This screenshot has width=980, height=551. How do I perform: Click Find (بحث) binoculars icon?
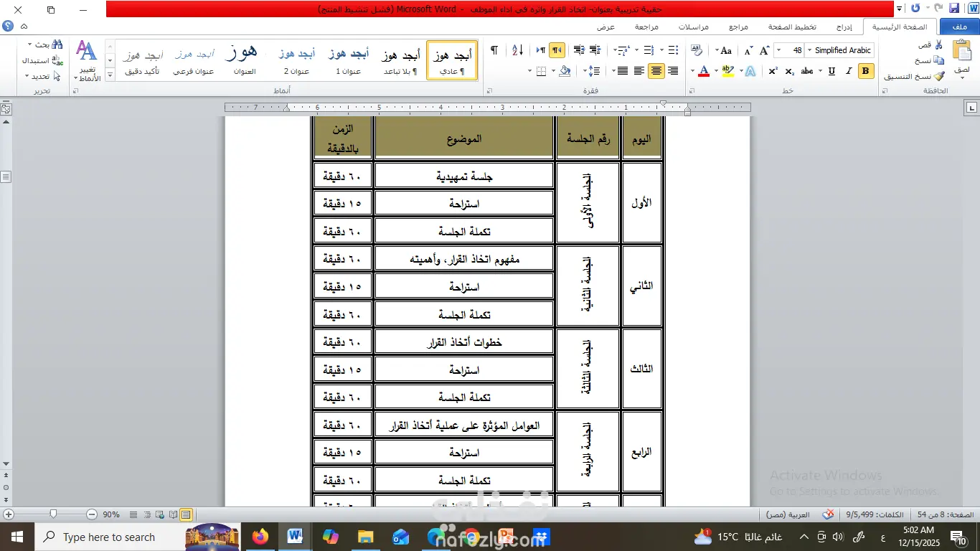57,44
